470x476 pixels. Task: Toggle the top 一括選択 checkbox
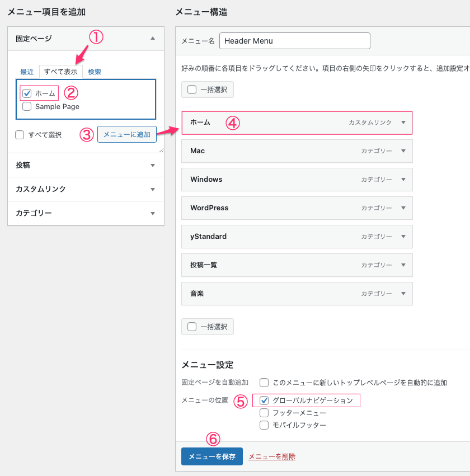pyautogui.click(x=192, y=89)
